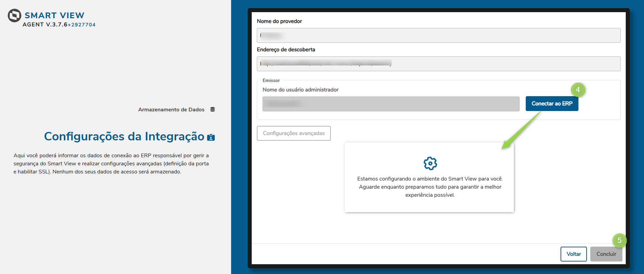Select the Configurações da Integração step heading
The width and height of the screenshot is (644, 274).
click(124, 136)
